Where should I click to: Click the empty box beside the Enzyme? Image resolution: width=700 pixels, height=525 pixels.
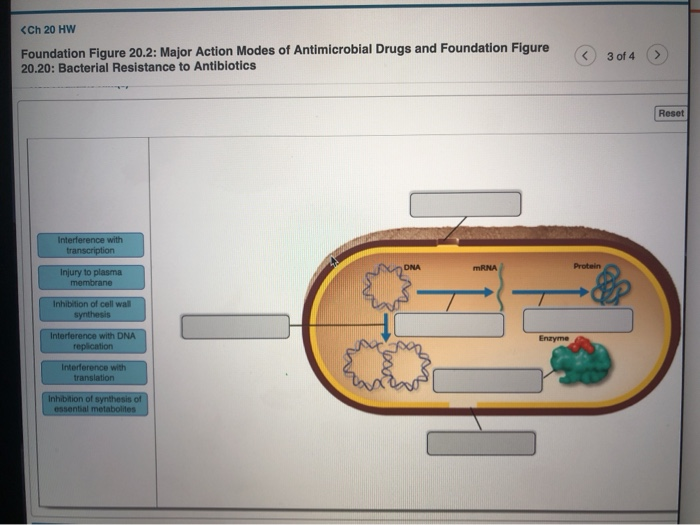pyautogui.click(x=488, y=381)
